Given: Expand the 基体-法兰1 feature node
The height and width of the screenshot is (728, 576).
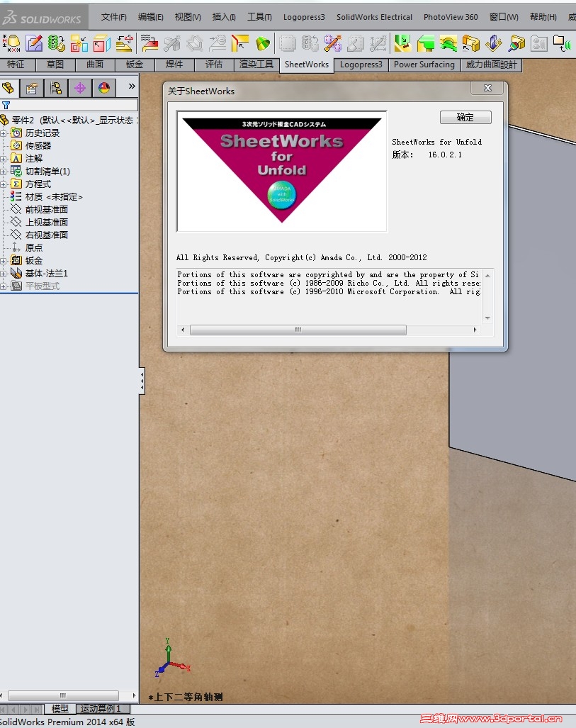Looking at the screenshot, I should 4,274.
